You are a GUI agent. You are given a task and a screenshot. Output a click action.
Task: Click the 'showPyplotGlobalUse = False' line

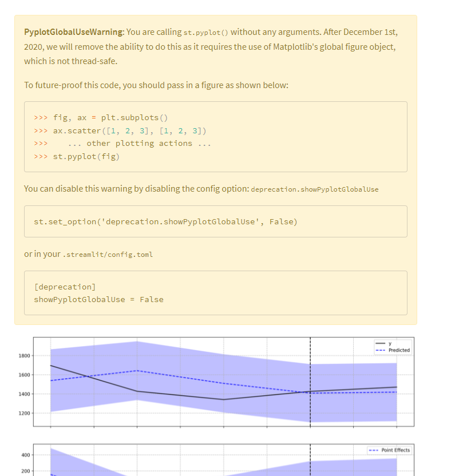point(98,300)
